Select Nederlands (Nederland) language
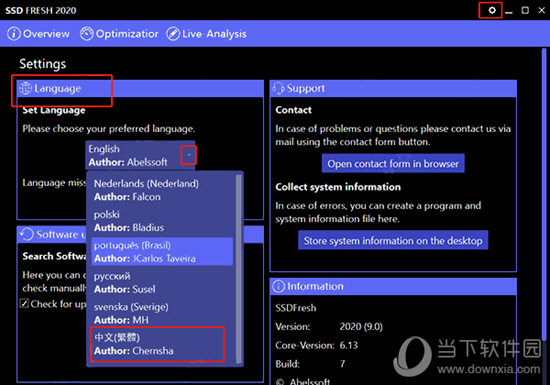This screenshot has width=550, height=385. point(162,190)
